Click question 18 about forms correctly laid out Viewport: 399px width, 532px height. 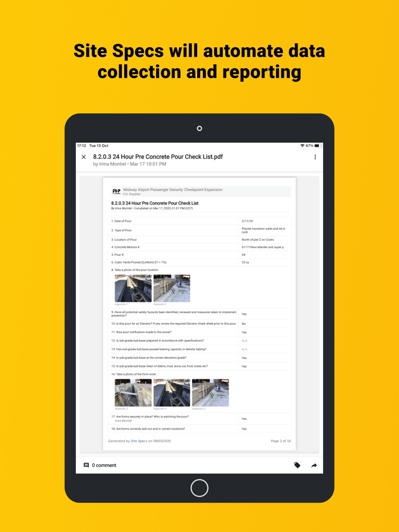point(148,429)
